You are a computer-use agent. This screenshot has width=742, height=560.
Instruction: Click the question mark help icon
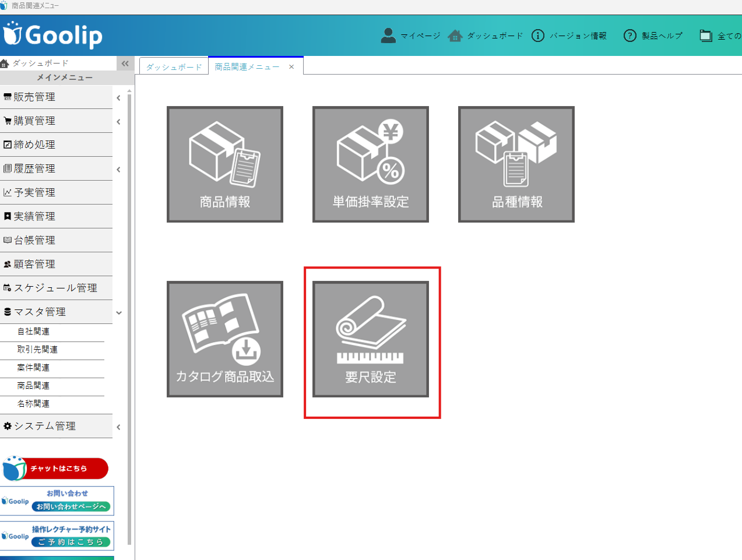coord(630,36)
